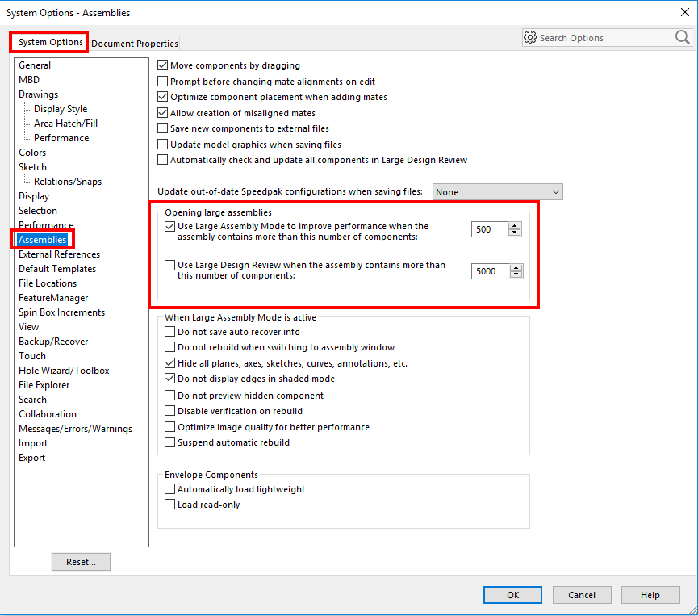698x616 pixels.
Task: Click the OK button
Action: point(512,595)
